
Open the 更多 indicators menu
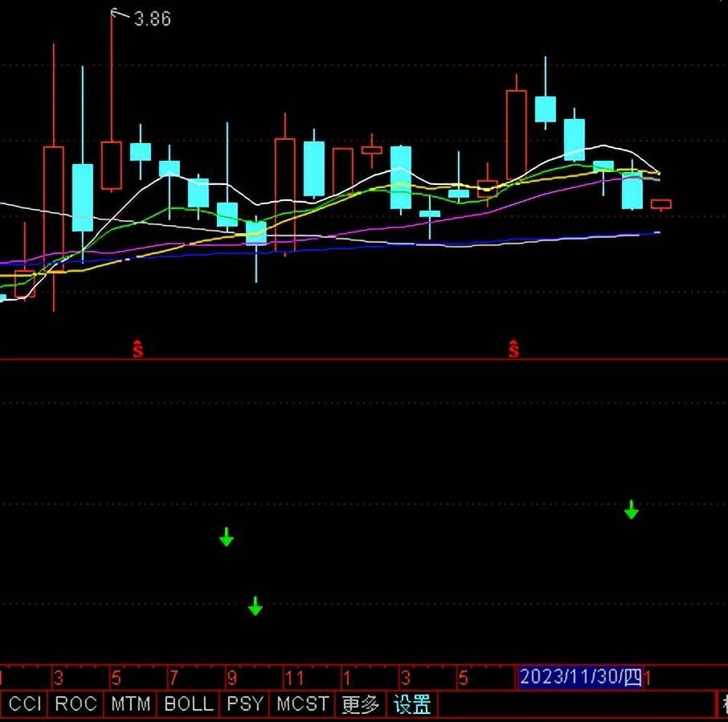tap(361, 704)
